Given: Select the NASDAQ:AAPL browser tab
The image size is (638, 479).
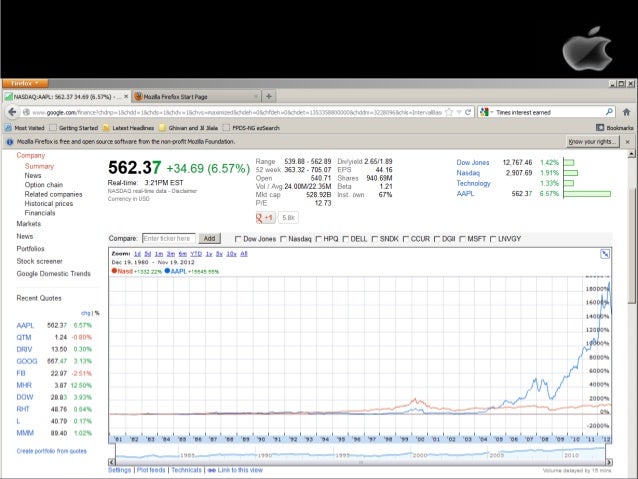Looking at the screenshot, I should point(67,96).
